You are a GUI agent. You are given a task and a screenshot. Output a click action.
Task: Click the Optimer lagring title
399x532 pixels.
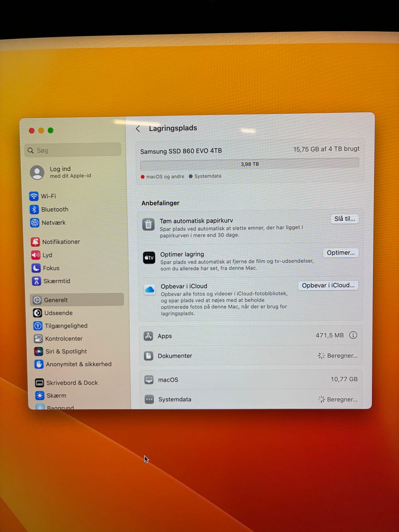tap(182, 254)
